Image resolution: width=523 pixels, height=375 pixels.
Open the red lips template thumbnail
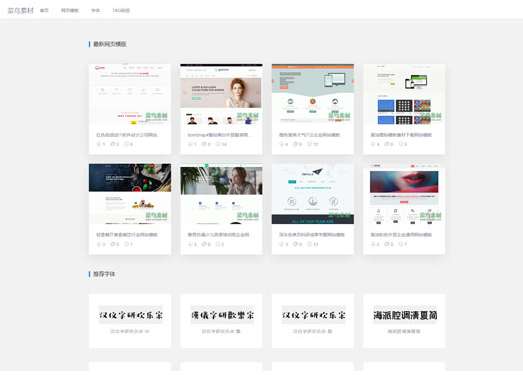tap(404, 194)
